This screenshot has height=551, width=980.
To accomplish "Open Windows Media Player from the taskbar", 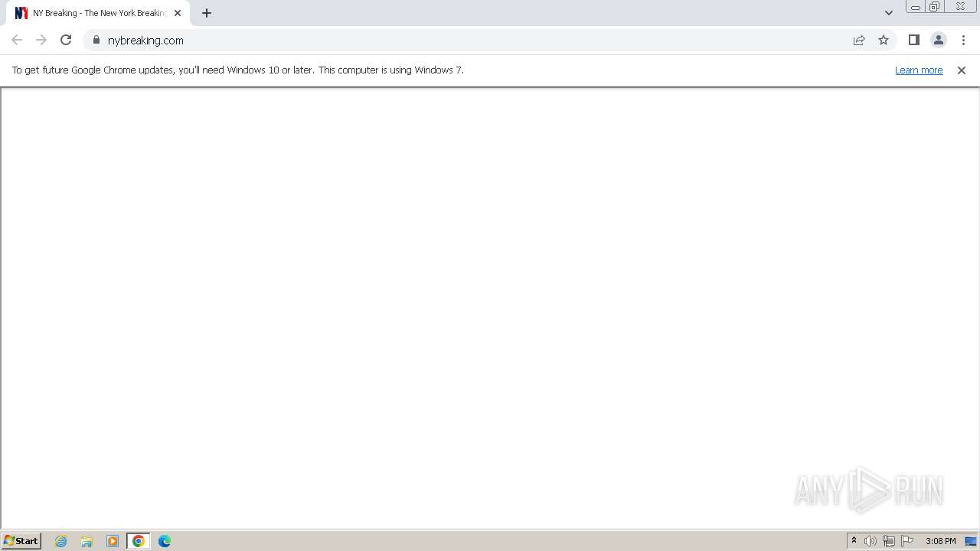I will (x=113, y=541).
